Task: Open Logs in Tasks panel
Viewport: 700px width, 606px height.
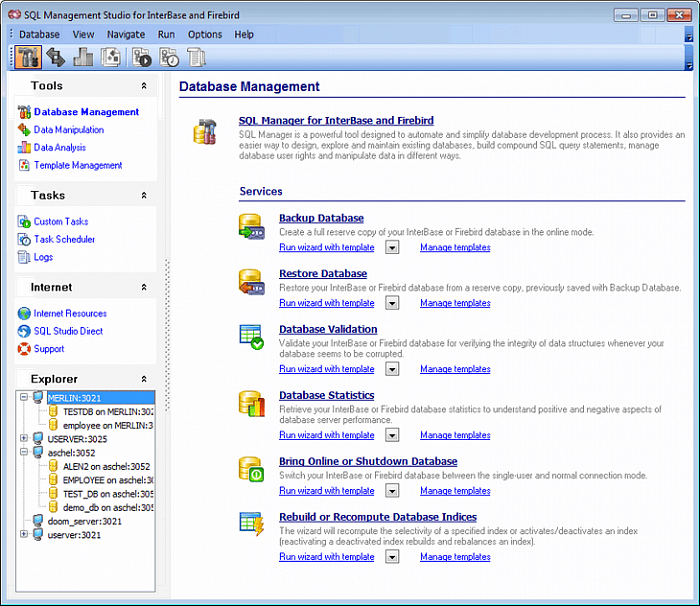Action: click(x=43, y=257)
